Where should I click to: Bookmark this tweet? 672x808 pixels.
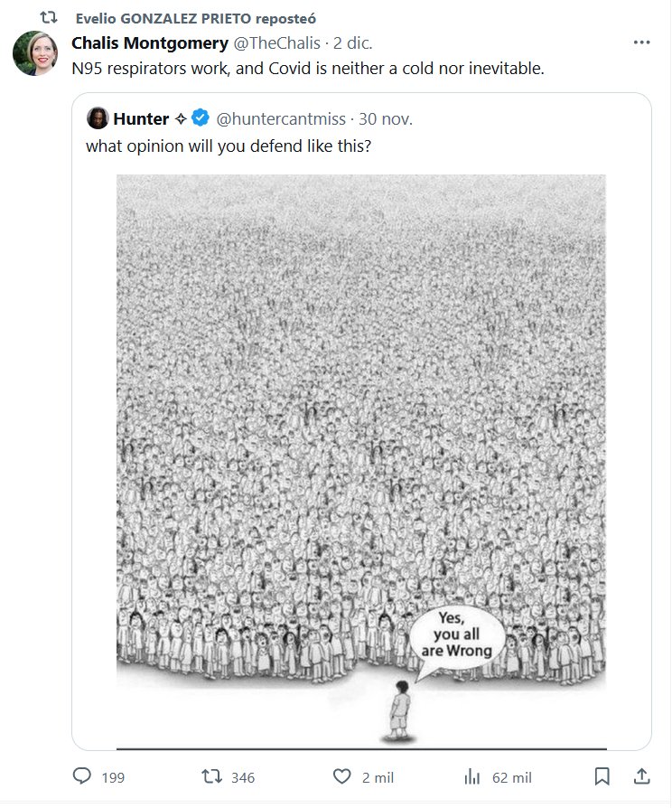click(602, 776)
